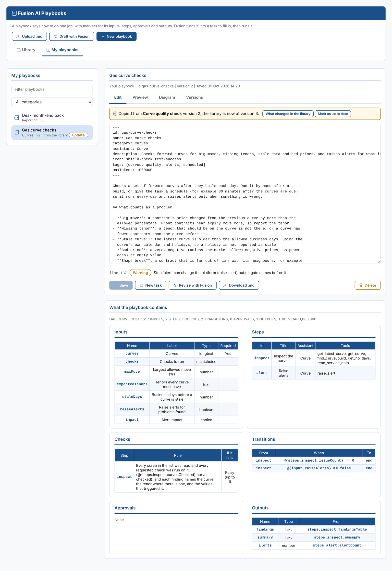Create a new playbook with 'New playbook'

tap(116, 36)
